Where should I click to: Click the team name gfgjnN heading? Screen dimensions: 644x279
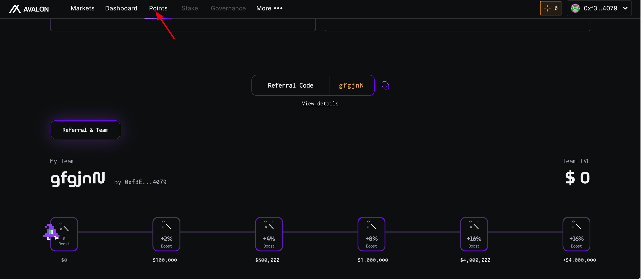click(x=78, y=179)
